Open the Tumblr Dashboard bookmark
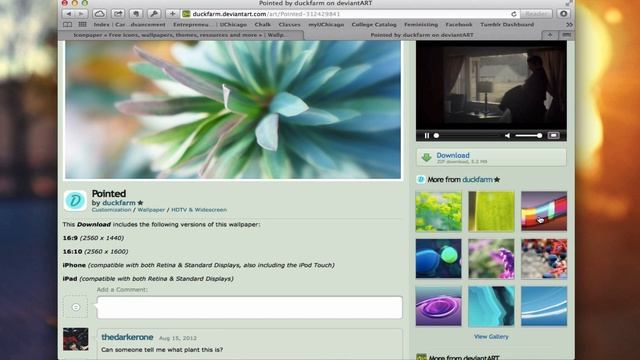640x360 pixels. [x=507, y=24]
